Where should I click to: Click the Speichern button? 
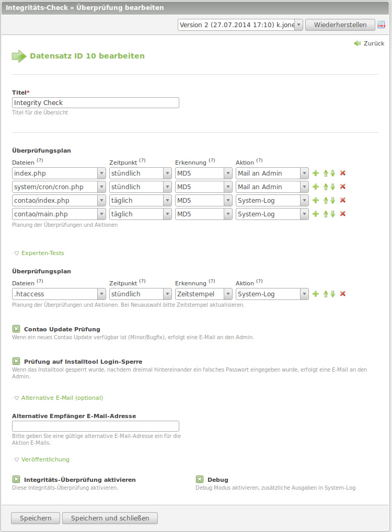click(x=36, y=518)
